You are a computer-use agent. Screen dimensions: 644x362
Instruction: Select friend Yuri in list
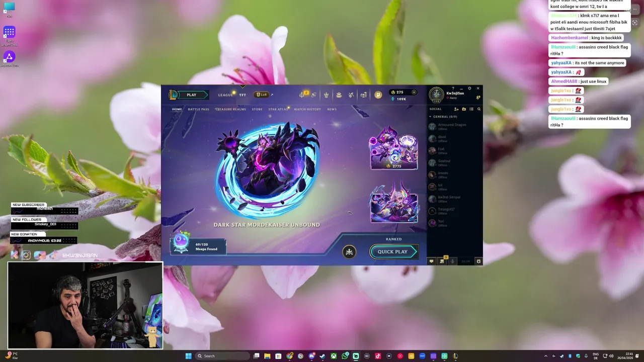click(x=454, y=223)
